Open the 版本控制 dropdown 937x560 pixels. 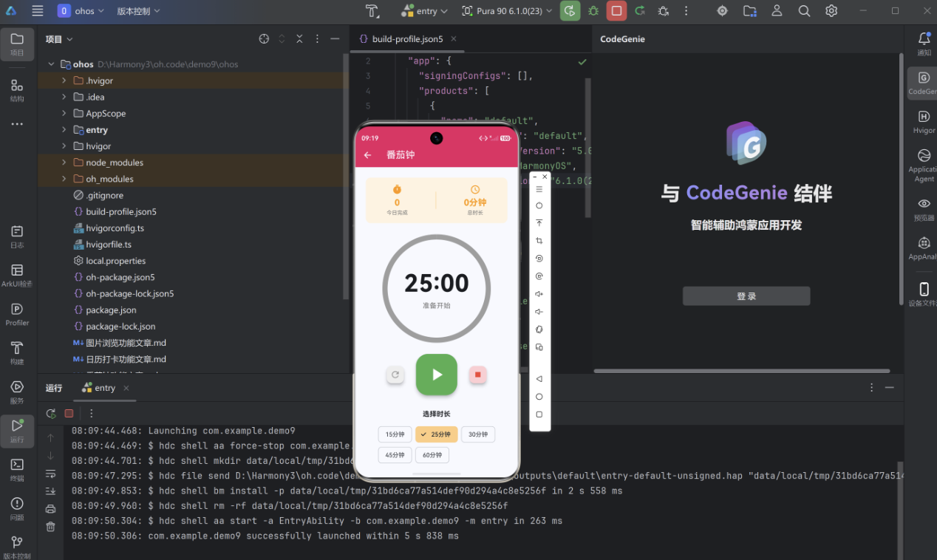139,11
